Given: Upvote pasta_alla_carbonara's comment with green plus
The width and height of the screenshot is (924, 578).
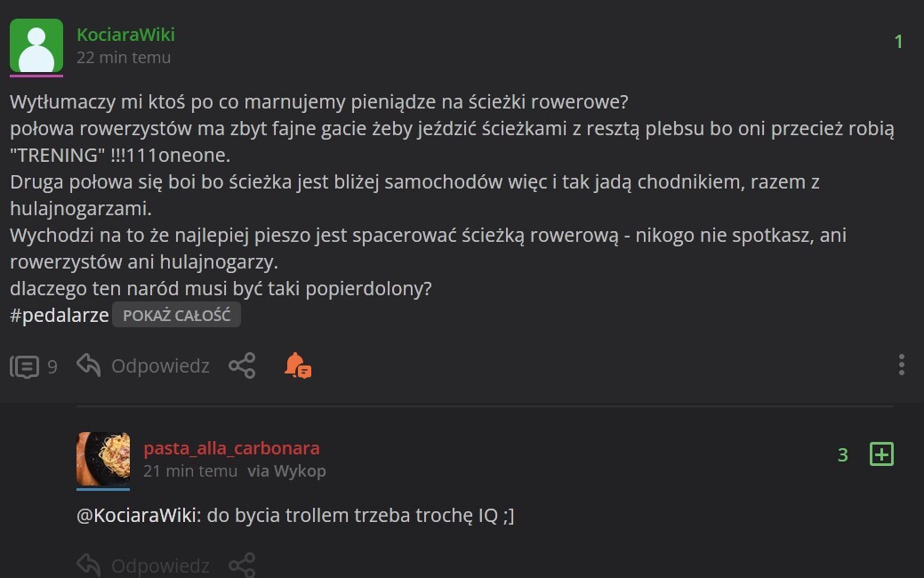Looking at the screenshot, I should pos(880,454).
